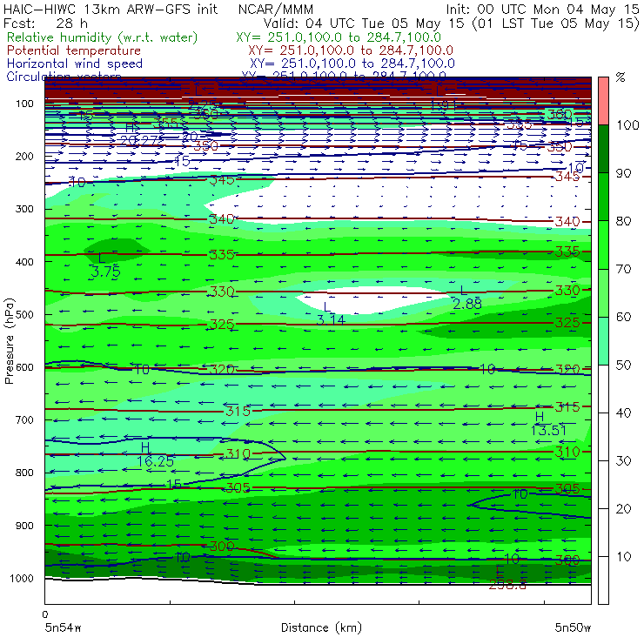
Task: Click the 'Valid: 04 UTC Tue 05 May 15' text
Action: pos(365,23)
